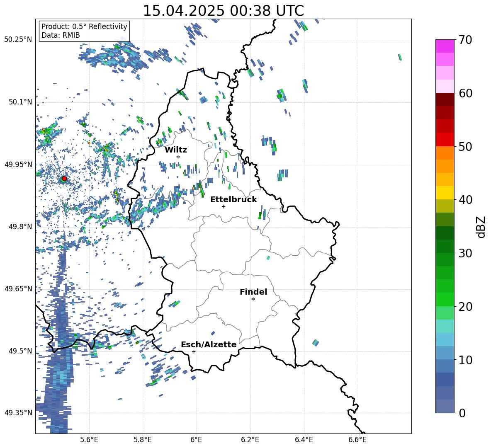Click the 6.4°E longitude label
The width and height of the screenshot is (491, 448).
(304, 440)
